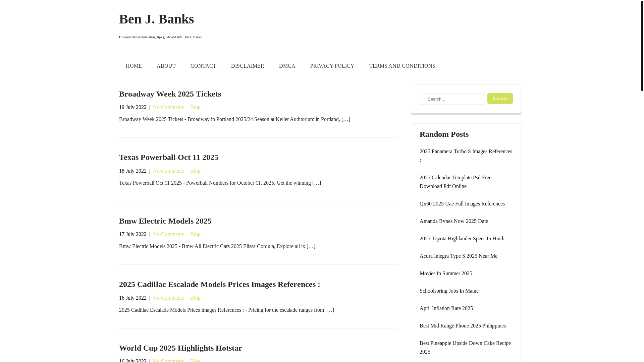Click the excerpt starting Broadway in Portland 2025/24
This screenshot has height=362, width=644.
(x=234, y=119)
